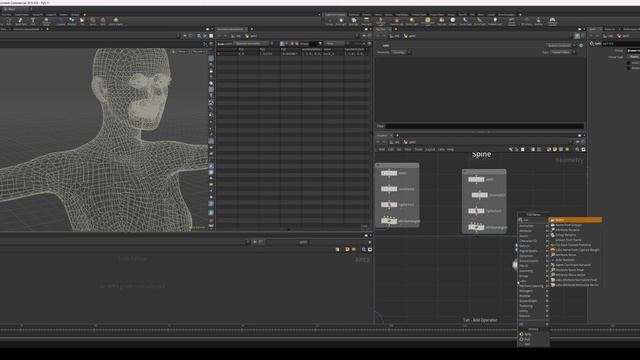Select the Font tool with T icon
The height and width of the screenshot is (360, 640).
tap(33, 21)
